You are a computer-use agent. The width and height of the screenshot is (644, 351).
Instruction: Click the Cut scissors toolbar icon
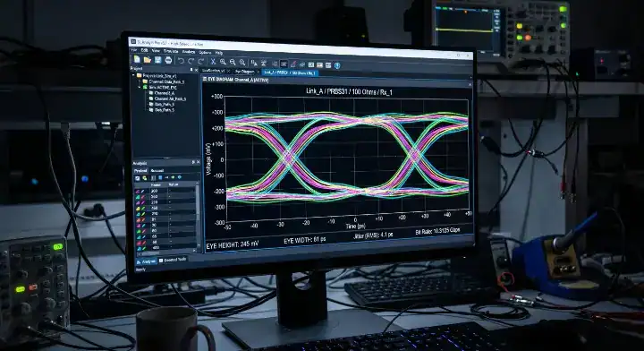pos(213,62)
